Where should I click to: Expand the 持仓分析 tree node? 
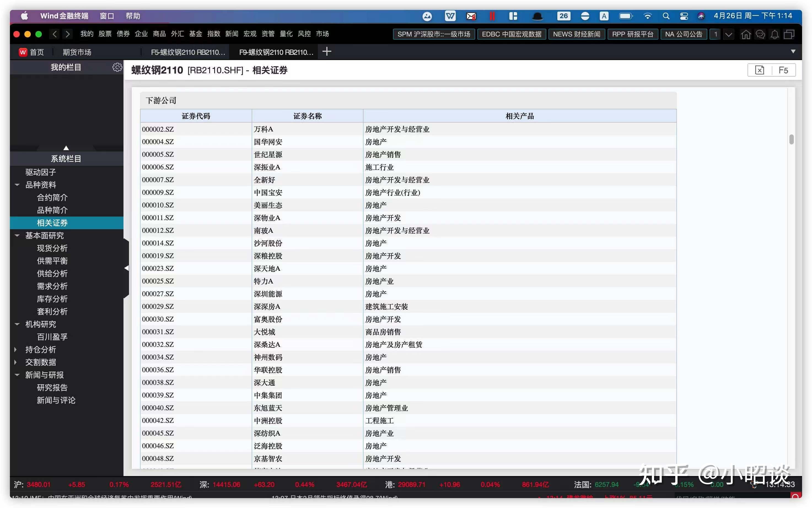[15, 349]
